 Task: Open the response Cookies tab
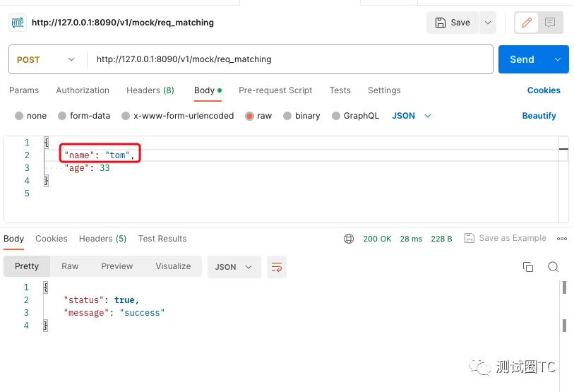tap(52, 239)
